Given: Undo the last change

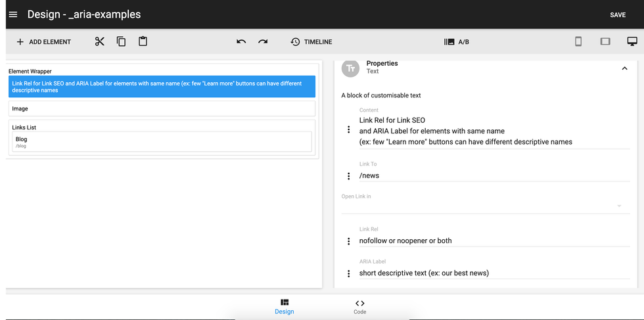Looking at the screenshot, I should tap(241, 41).
